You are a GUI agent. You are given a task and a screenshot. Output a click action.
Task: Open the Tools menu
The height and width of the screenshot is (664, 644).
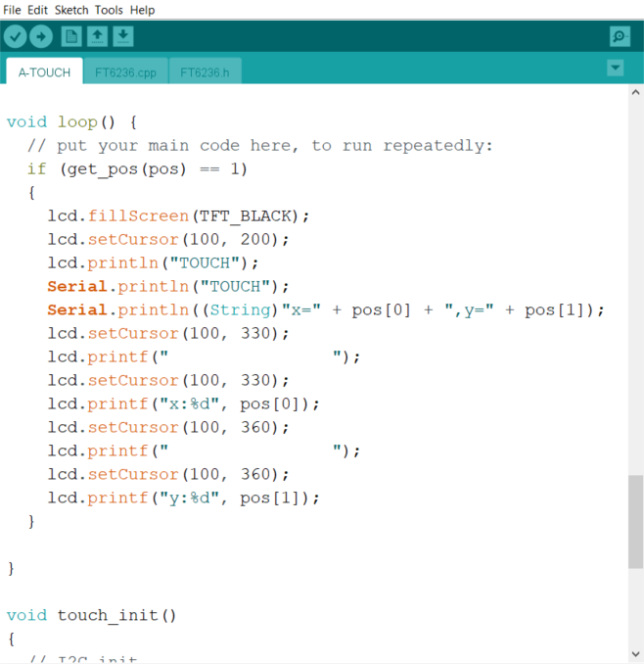pos(109,10)
